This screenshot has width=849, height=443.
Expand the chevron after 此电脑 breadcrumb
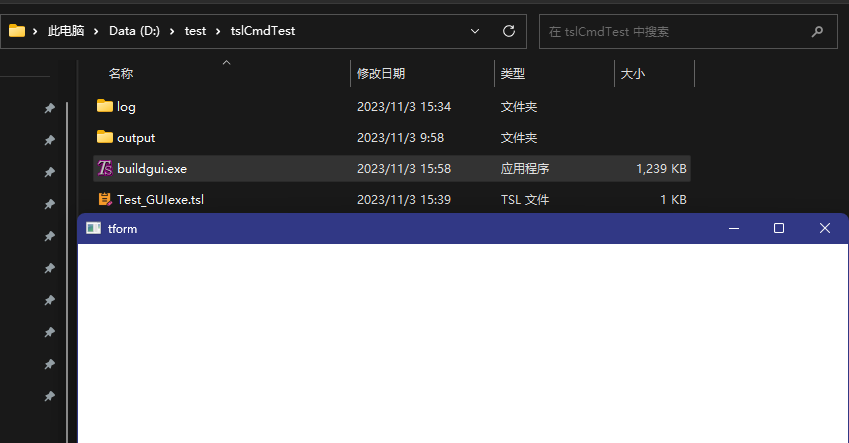point(97,31)
